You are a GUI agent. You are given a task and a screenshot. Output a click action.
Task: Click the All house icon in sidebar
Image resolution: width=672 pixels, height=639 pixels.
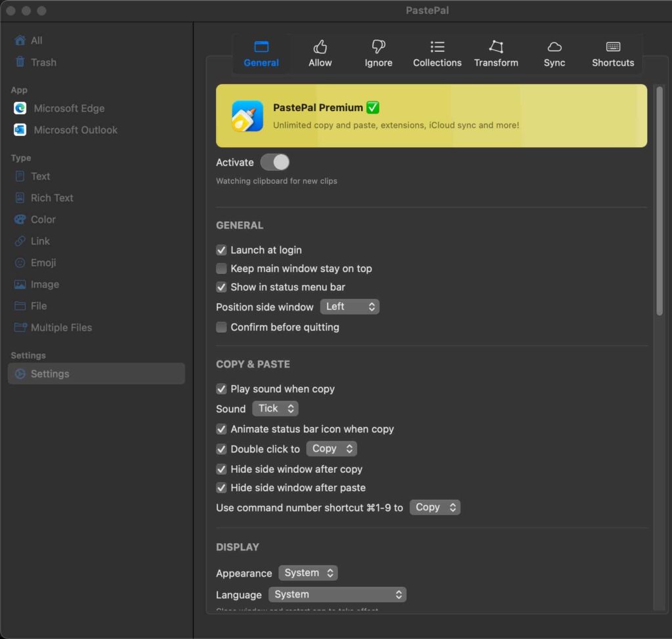[x=20, y=40]
